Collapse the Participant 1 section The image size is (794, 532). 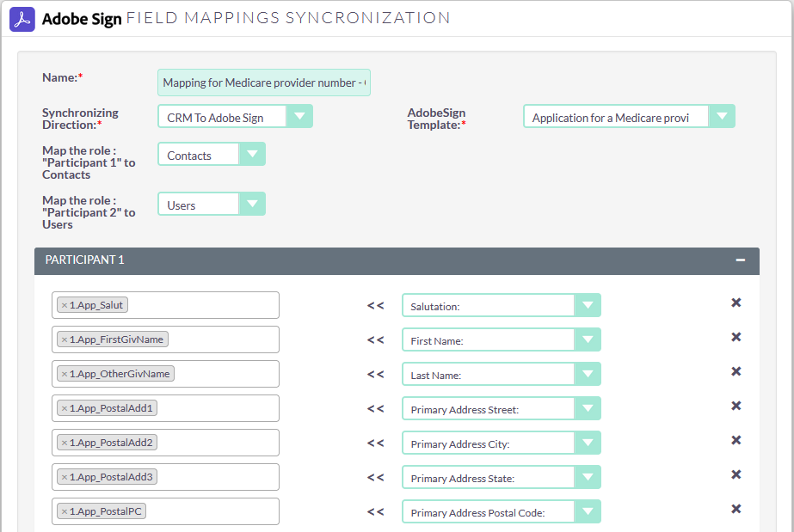(741, 260)
